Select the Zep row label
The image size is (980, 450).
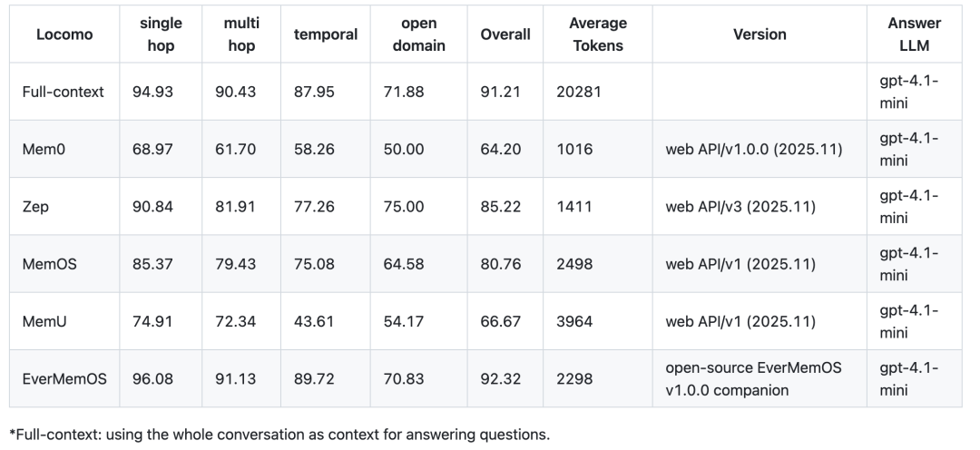tap(35, 207)
